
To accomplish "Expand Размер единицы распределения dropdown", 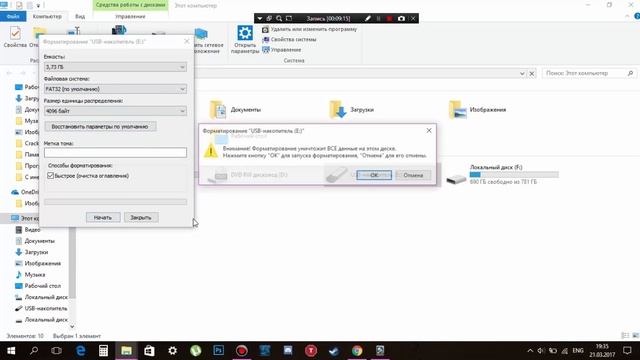I will 182,111.
